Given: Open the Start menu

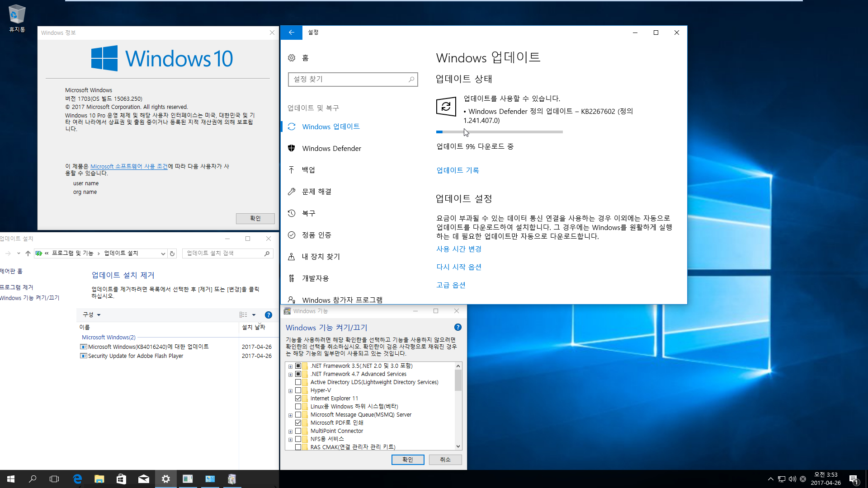Looking at the screenshot, I should [11, 479].
